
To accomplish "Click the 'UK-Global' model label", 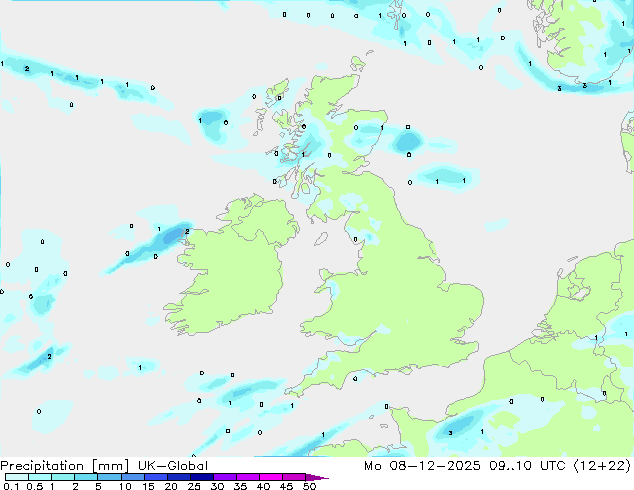I will (x=173, y=466).
